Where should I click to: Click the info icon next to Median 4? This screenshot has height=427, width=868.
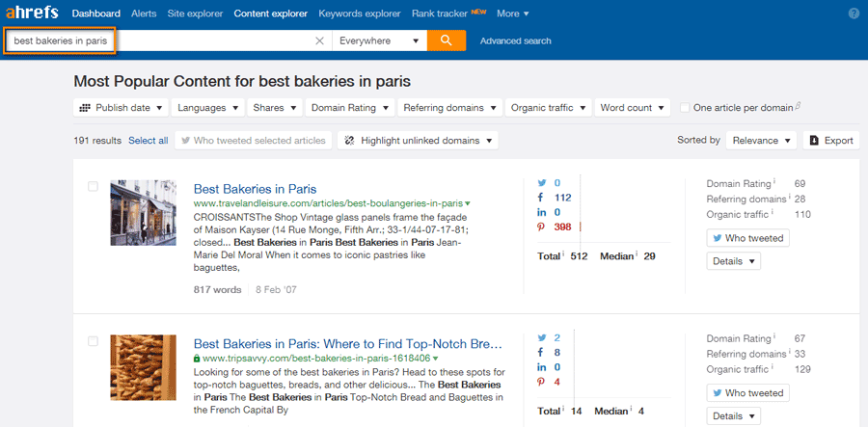click(x=631, y=410)
